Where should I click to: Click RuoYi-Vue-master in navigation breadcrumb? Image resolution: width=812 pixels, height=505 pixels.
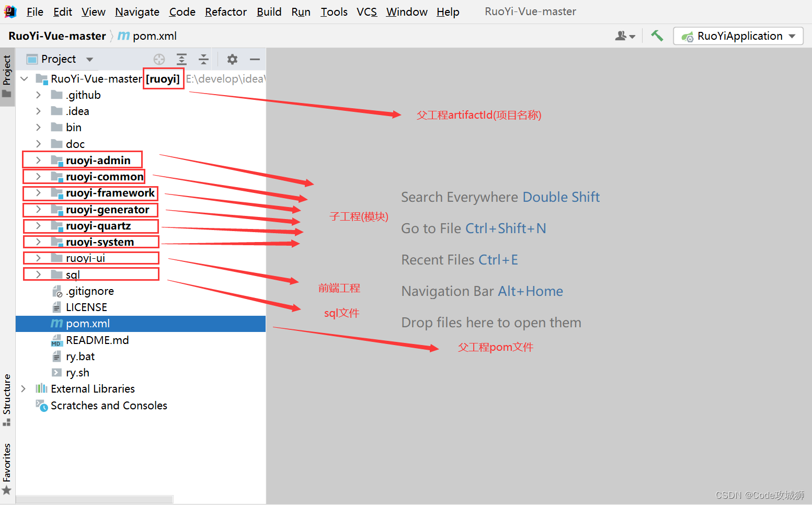pos(57,36)
